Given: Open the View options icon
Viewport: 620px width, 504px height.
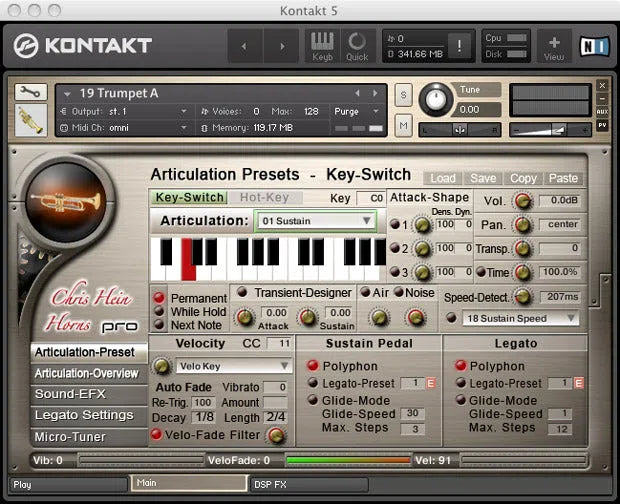Looking at the screenshot, I should point(553,45).
